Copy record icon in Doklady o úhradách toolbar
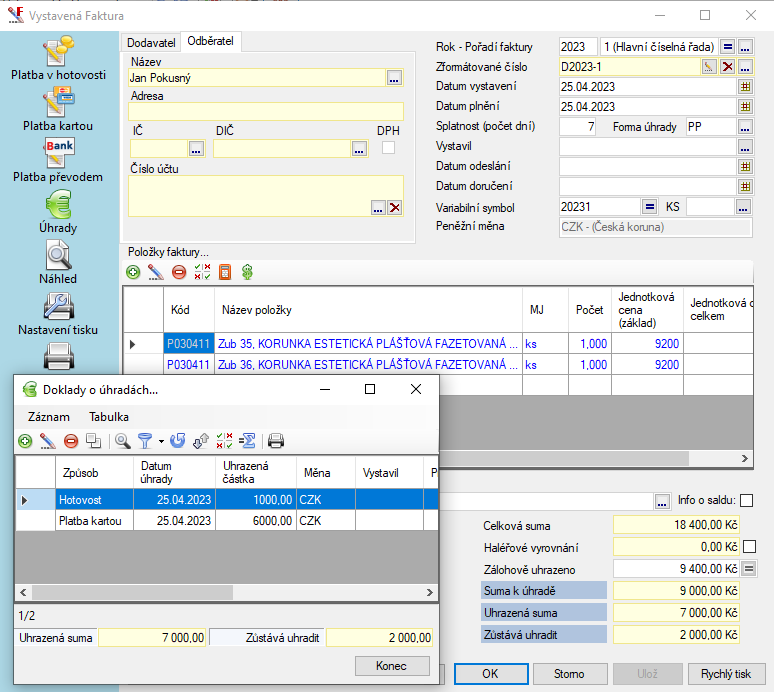The width and height of the screenshot is (774, 692). 94,441
